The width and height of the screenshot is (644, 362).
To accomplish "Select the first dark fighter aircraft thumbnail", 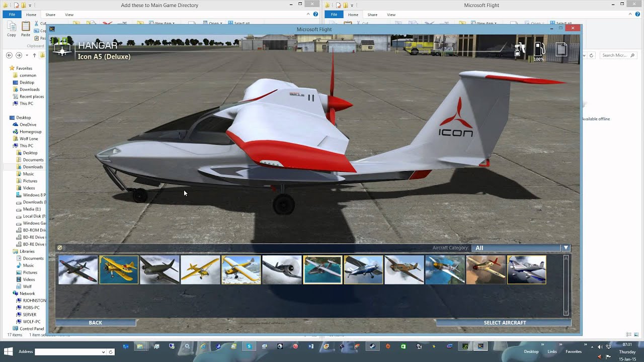I will [x=78, y=270].
